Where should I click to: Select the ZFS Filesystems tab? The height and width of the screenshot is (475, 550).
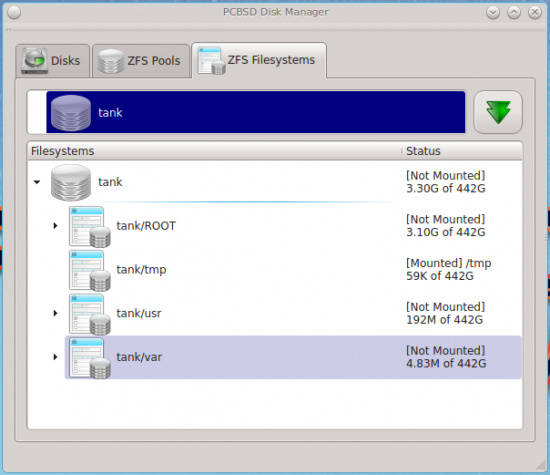pos(259,60)
